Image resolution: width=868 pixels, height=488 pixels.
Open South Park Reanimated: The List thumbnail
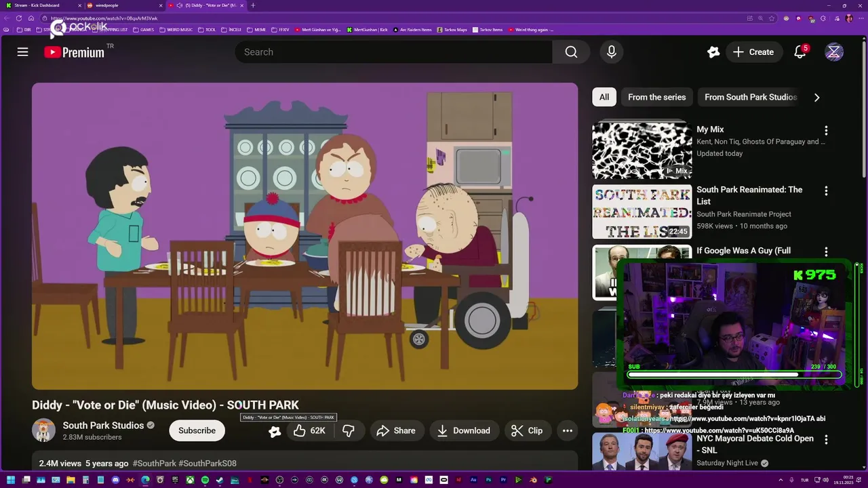[x=642, y=211]
